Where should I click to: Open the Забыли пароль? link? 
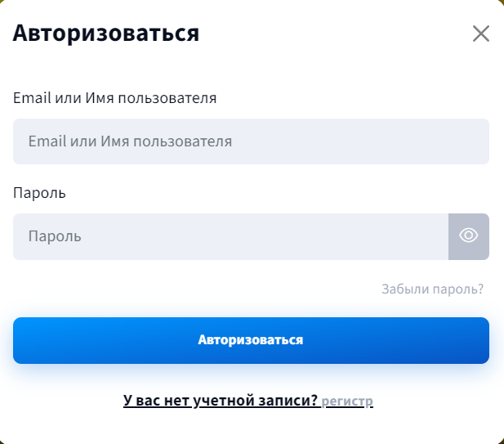coord(432,289)
